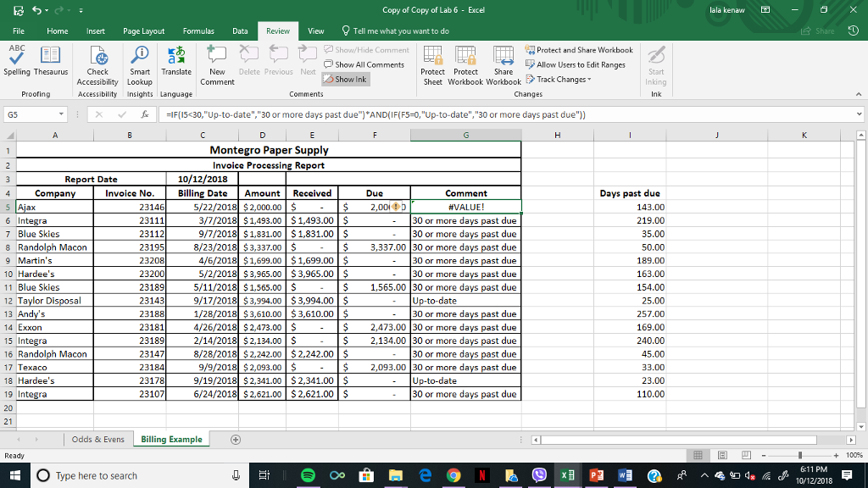Open Protect Sheet

coord(432,63)
